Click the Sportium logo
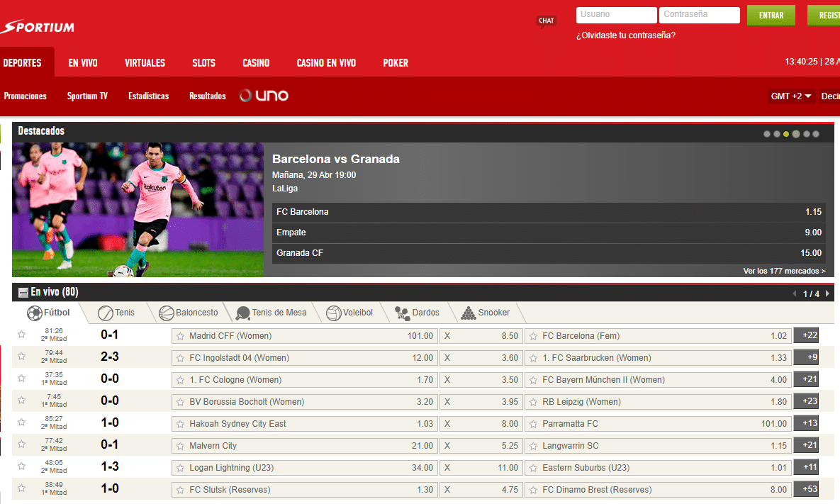 [x=38, y=28]
